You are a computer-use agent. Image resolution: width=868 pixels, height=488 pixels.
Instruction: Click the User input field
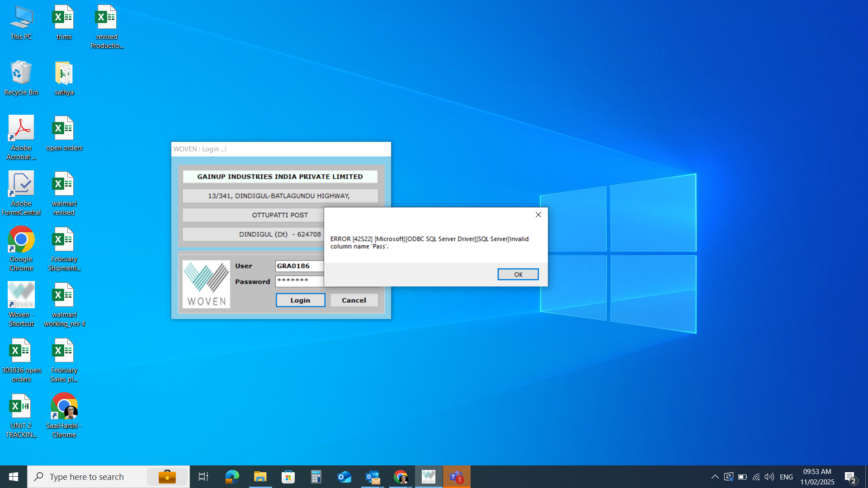(299, 266)
